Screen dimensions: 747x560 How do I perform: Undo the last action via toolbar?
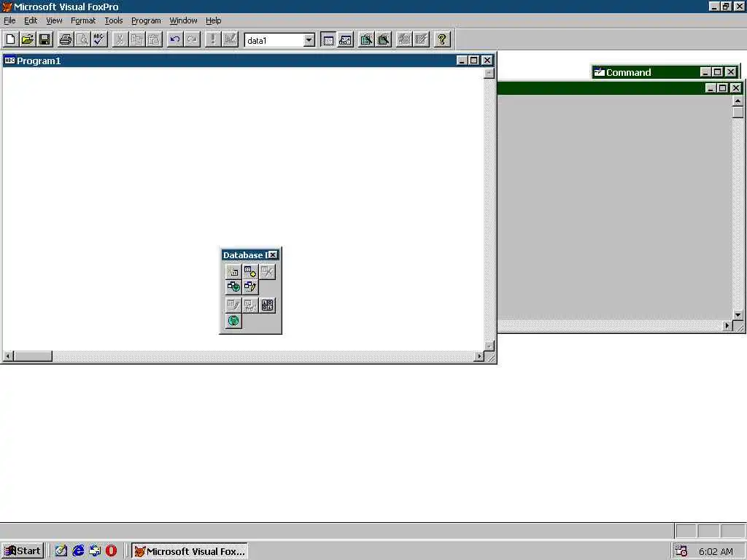pyautogui.click(x=175, y=39)
